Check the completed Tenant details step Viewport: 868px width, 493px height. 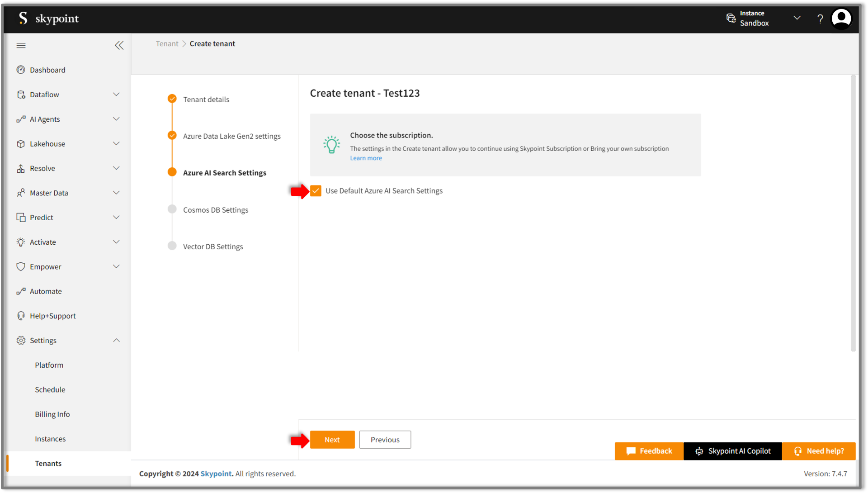171,99
